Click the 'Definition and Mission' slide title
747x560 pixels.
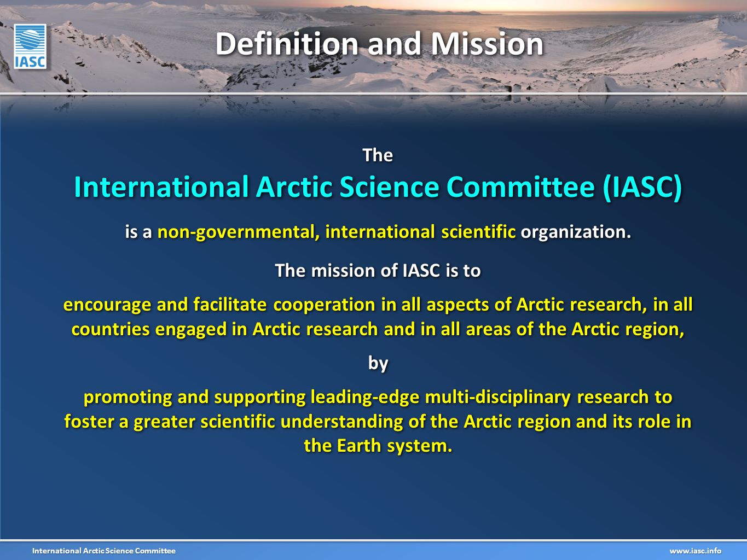pos(379,44)
